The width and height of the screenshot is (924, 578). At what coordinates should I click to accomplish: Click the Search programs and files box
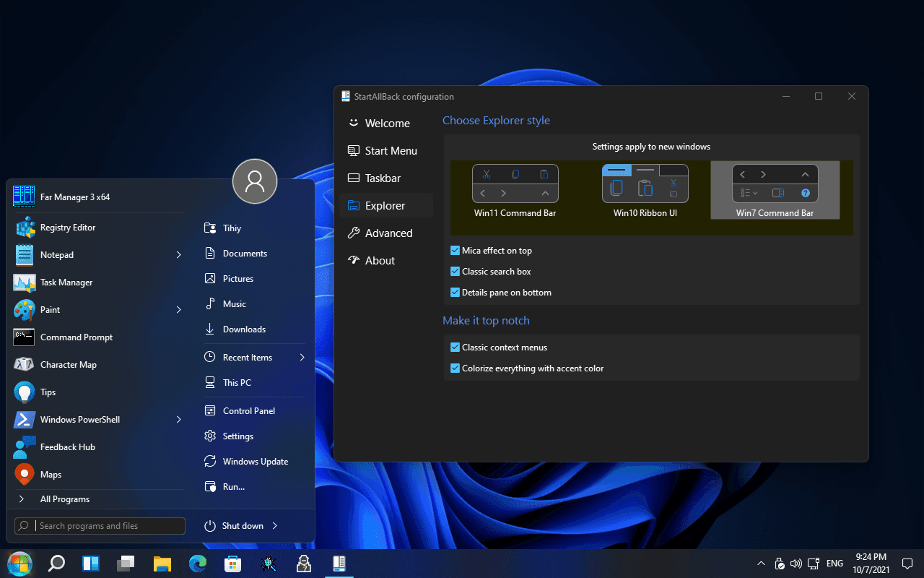coord(108,526)
